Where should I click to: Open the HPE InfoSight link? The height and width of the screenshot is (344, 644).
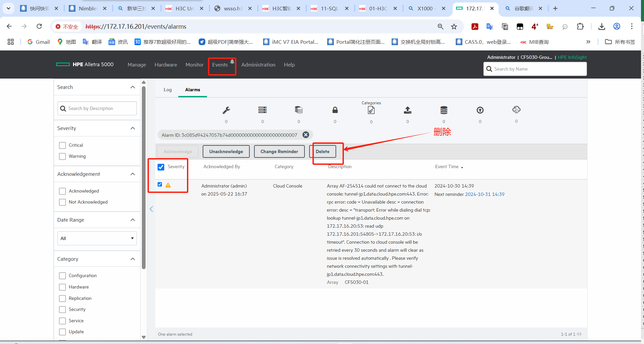tap(572, 57)
